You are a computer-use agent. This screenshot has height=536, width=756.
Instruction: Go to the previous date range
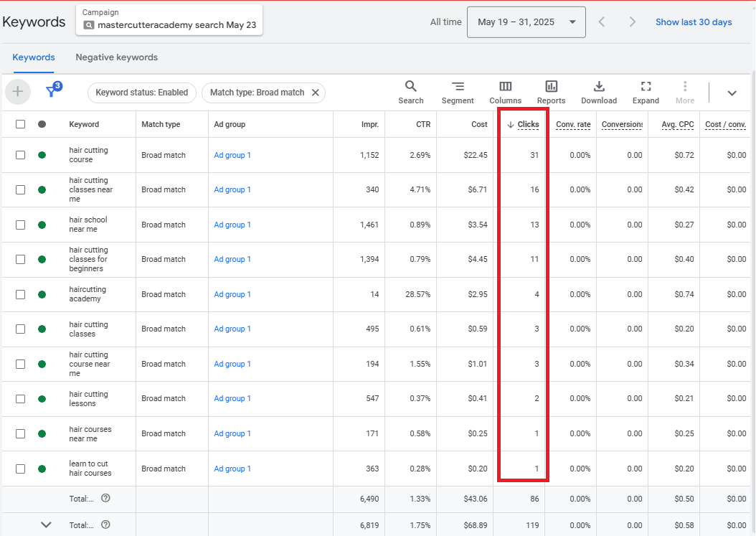click(x=601, y=22)
